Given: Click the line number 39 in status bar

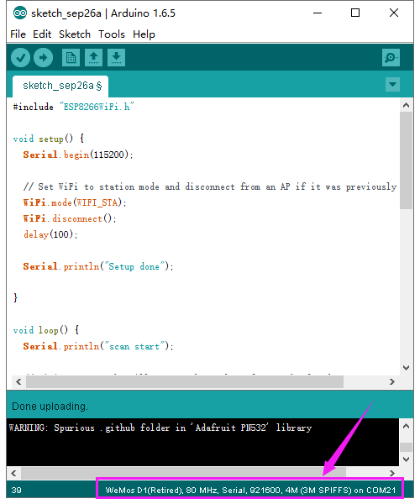Looking at the screenshot, I should (x=17, y=491).
